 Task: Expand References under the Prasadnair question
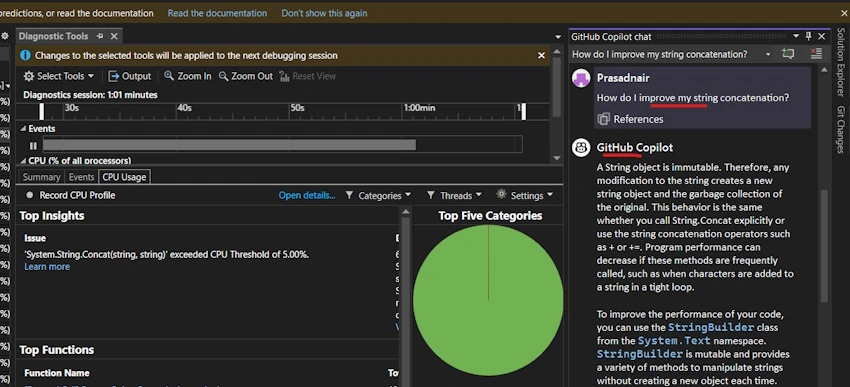(630, 119)
